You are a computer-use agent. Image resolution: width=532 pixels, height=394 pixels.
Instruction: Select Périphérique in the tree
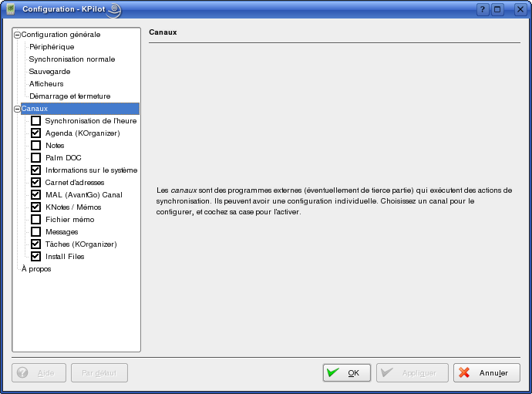pos(52,47)
